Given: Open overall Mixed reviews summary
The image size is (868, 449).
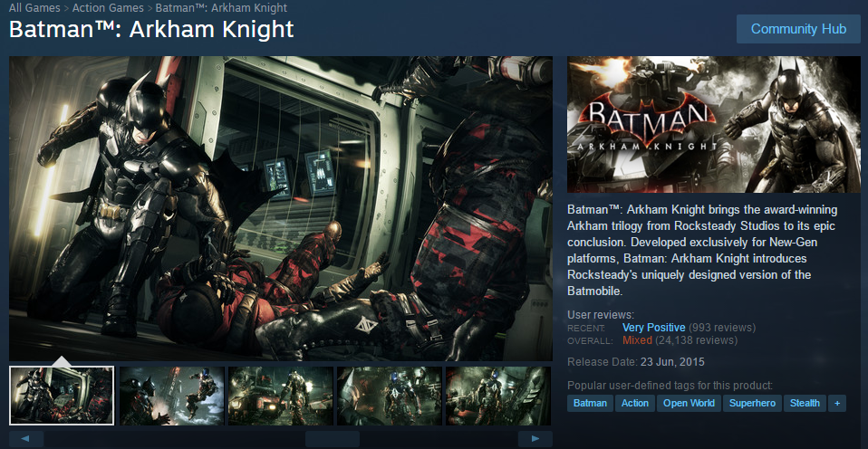Looking at the screenshot, I should click(x=637, y=340).
